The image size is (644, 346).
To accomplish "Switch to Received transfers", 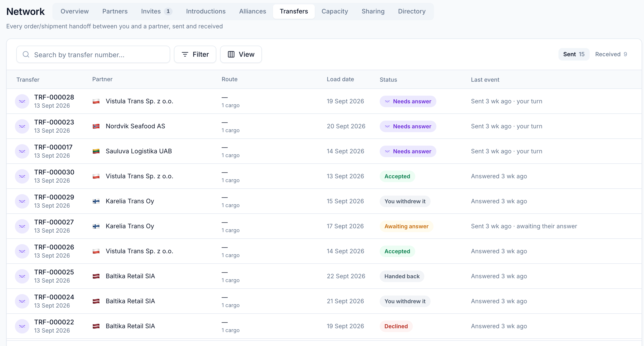I will (x=611, y=54).
